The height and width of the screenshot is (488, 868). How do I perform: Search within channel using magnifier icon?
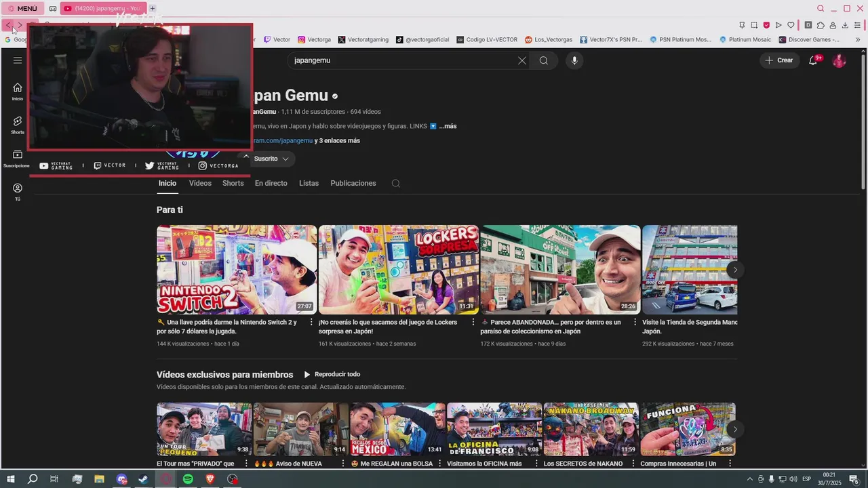click(x=396, y=183)
